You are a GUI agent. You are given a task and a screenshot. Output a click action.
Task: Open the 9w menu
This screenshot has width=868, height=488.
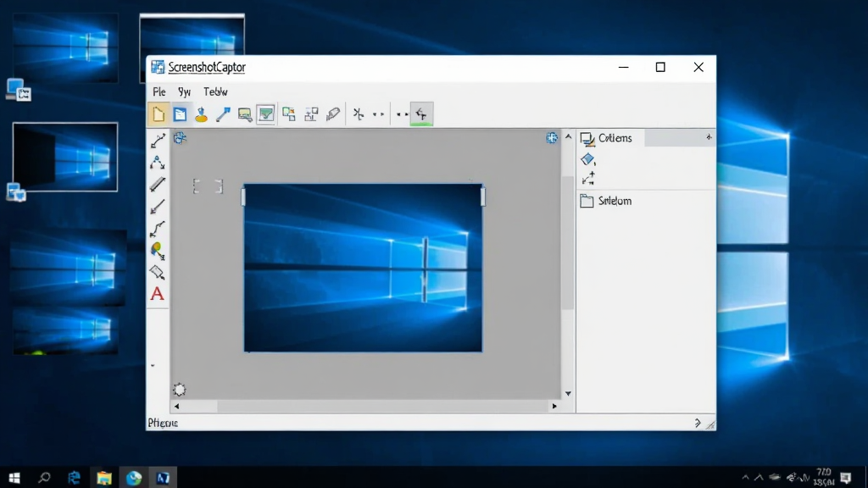[x=184, y=91]
